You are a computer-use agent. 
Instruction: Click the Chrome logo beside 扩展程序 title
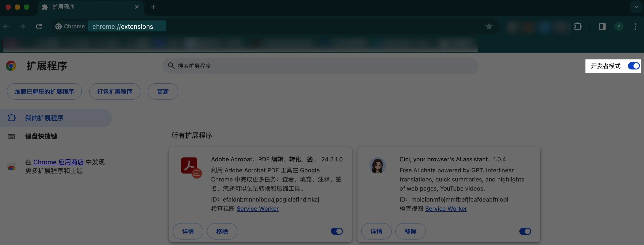tap(11, 66)
